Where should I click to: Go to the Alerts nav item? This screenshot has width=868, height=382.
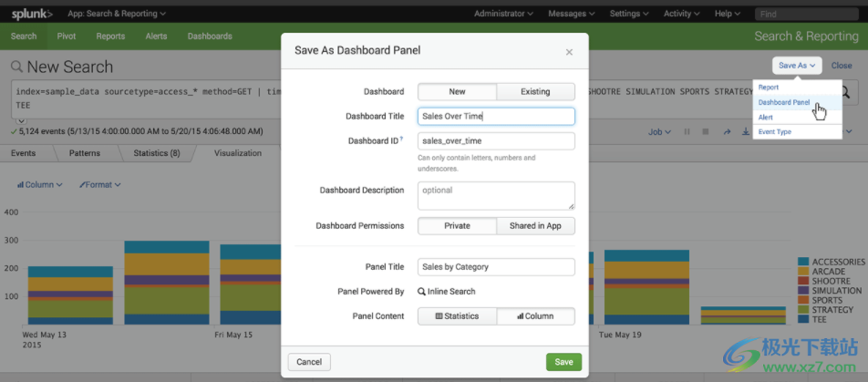pos(156,36)
